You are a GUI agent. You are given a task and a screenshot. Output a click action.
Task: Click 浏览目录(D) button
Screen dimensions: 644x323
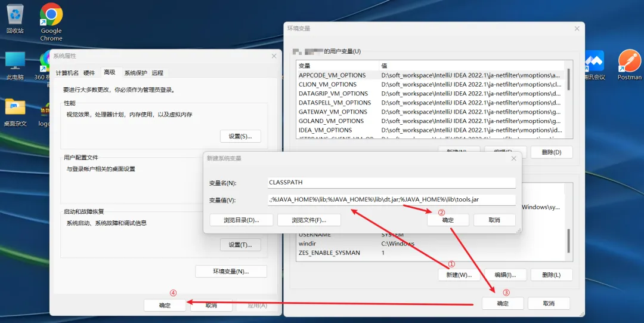pos(241,220)
